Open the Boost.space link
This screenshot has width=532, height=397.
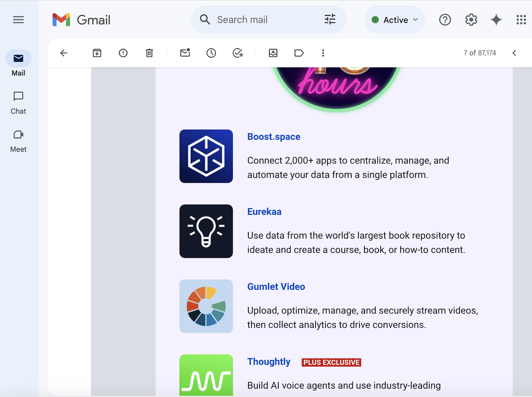pyautogui.click(x=274, y=137)
